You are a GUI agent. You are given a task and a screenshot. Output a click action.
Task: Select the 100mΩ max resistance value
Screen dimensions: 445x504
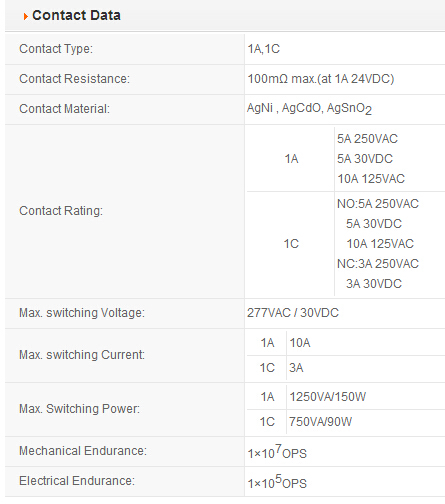pyautogui.click(x=321, y=79)
